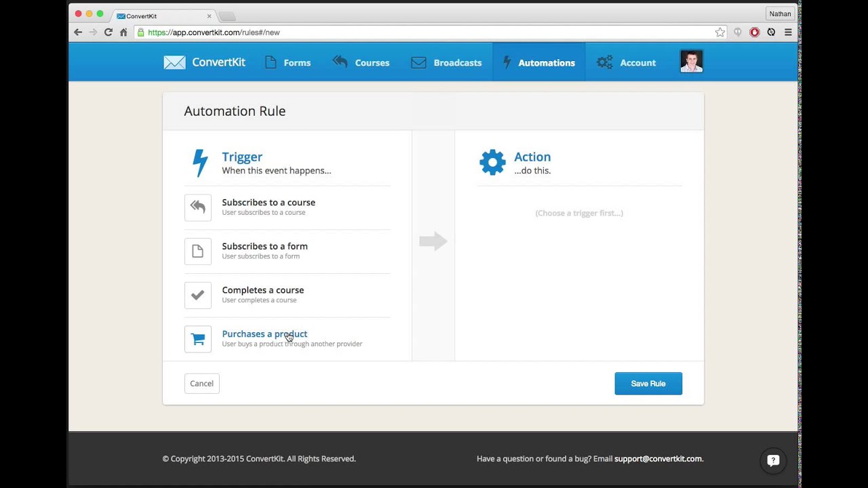Click the Courses reply-arrow icon in navbar
The image size is (868, 488).
coord(340,62)
